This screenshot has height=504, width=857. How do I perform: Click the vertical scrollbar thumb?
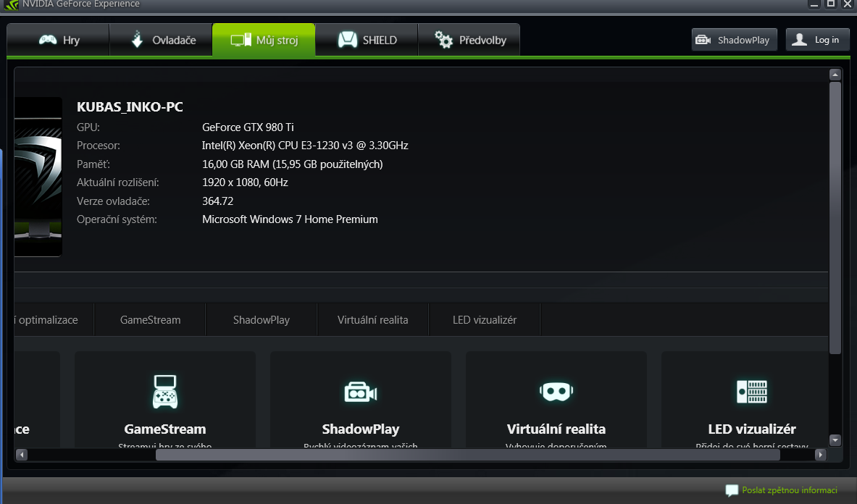[x=835, y=218]
